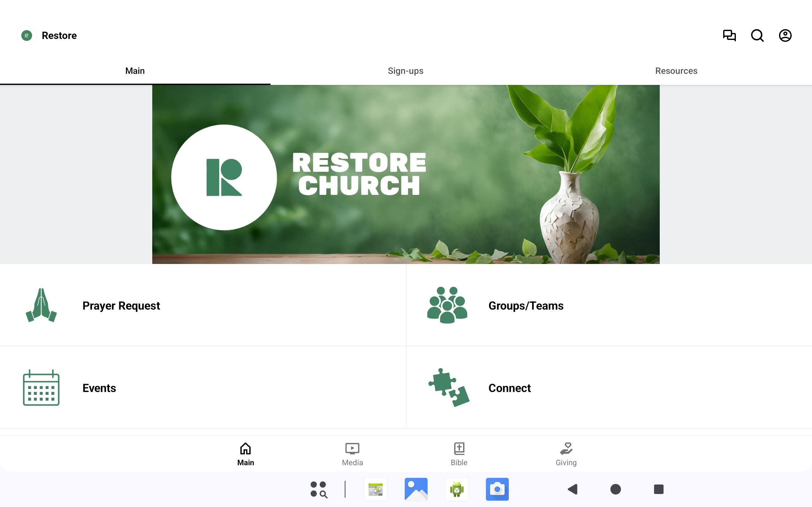Select the Main top tab

[135, 71]
